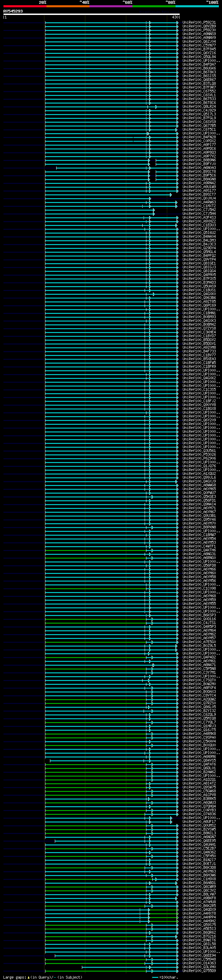Select hit label UniRef100_C6SVL1
Viewport: 222px width, 980px height.
(199, 95)
